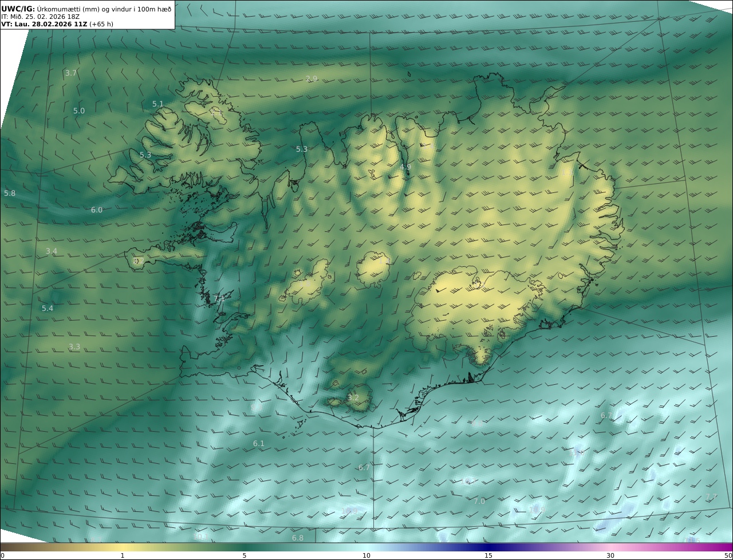Click the 7.0 precipitation value label
The image size is (733, 560).
[x=479, y=502]
